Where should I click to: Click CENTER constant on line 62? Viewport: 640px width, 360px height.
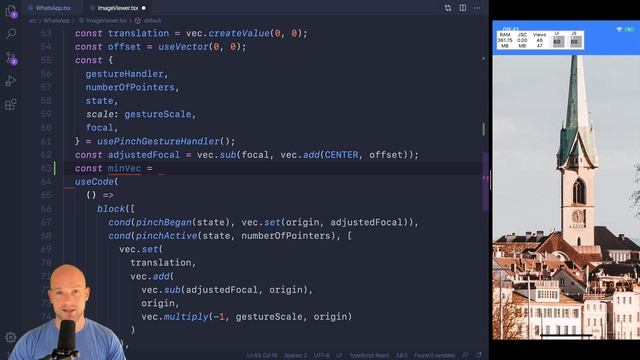341,155
